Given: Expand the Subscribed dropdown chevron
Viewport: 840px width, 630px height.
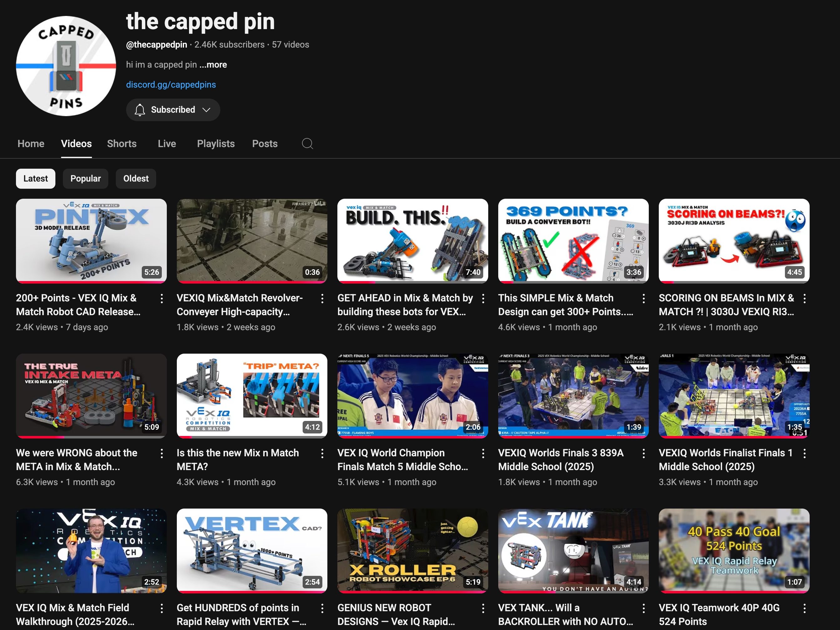Looking at the screenshot, I should click(206, 110).
